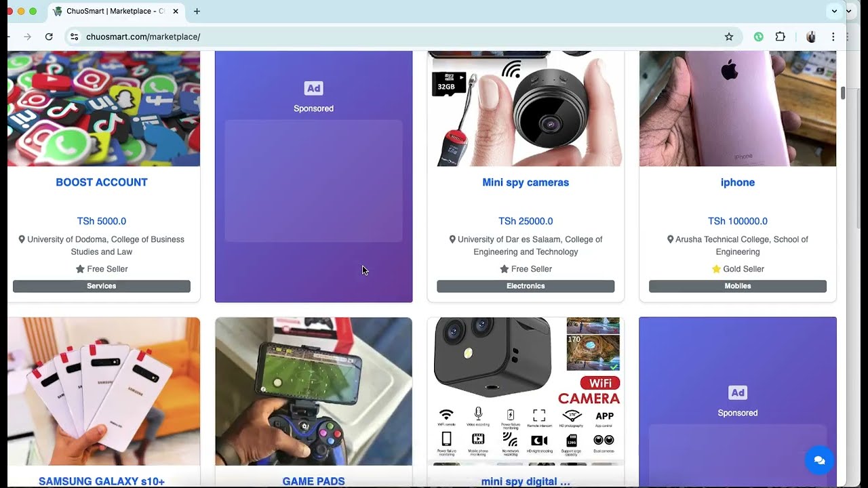Click the Samsung Galaxy phones photo
This screenshot has width=868, height=488.
(x=104, y=391)
